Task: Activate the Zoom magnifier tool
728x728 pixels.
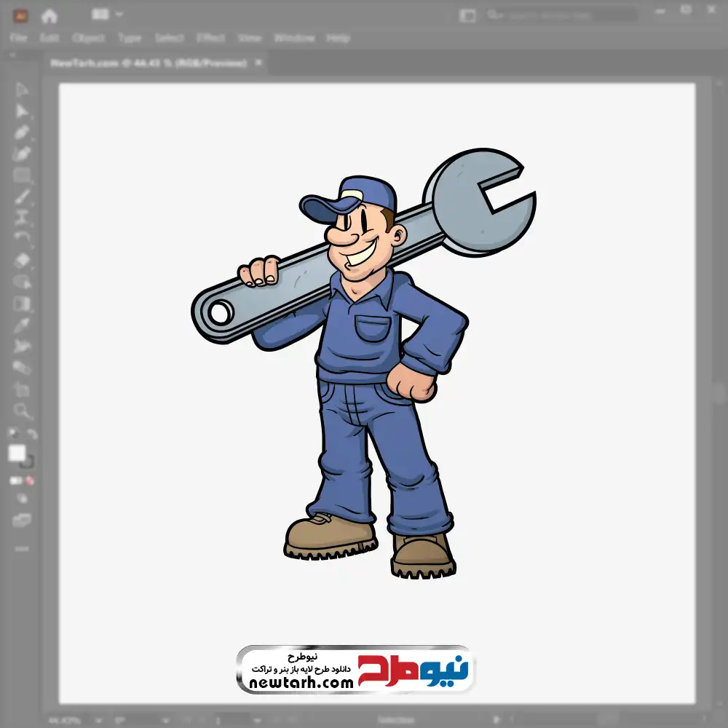Action: (x=22, y=411)
